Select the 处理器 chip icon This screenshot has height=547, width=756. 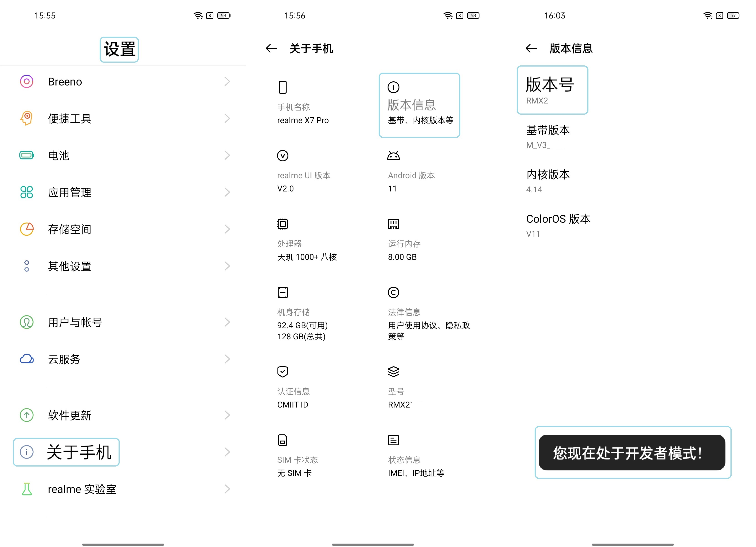(x=283, y=224)
